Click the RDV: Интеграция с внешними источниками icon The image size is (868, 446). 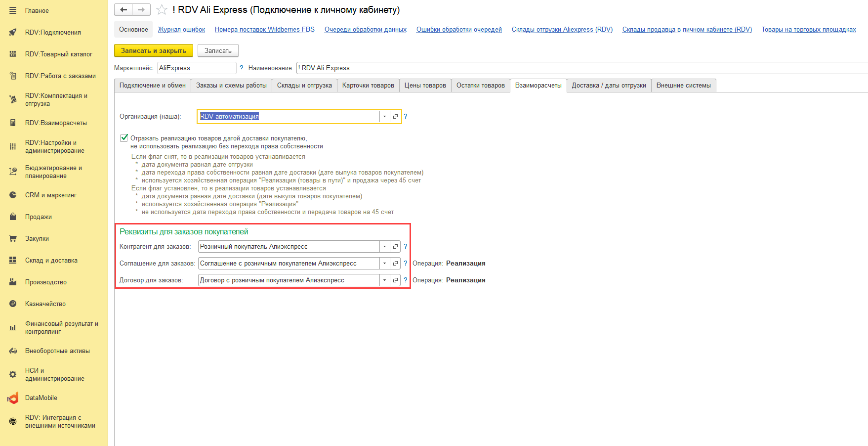tap(13, 421)
